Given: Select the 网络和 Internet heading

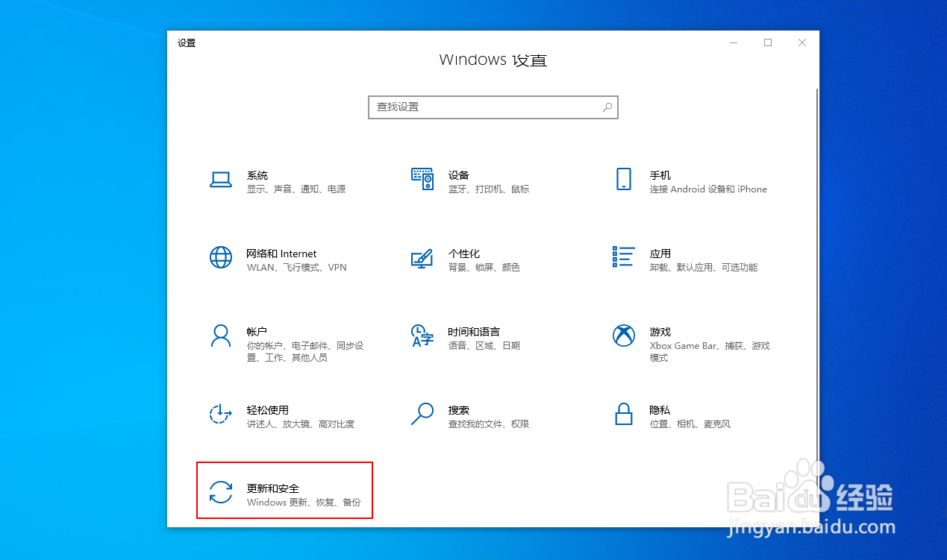Looking at the screenshot, I should tap(281, 254).
